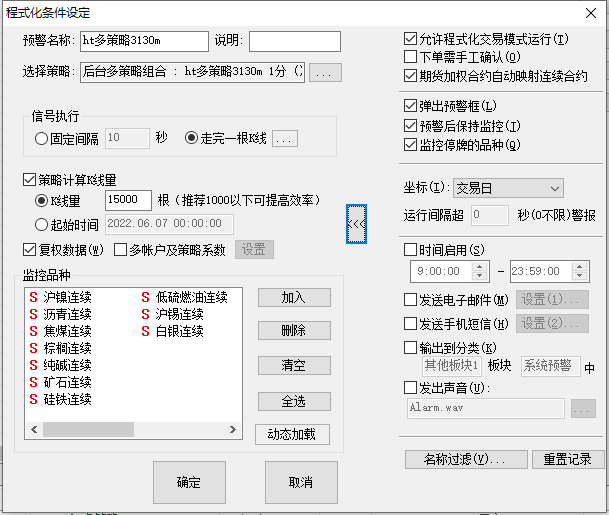Click the 重置记录 button
609x515 pixels.
click(568, 459)
